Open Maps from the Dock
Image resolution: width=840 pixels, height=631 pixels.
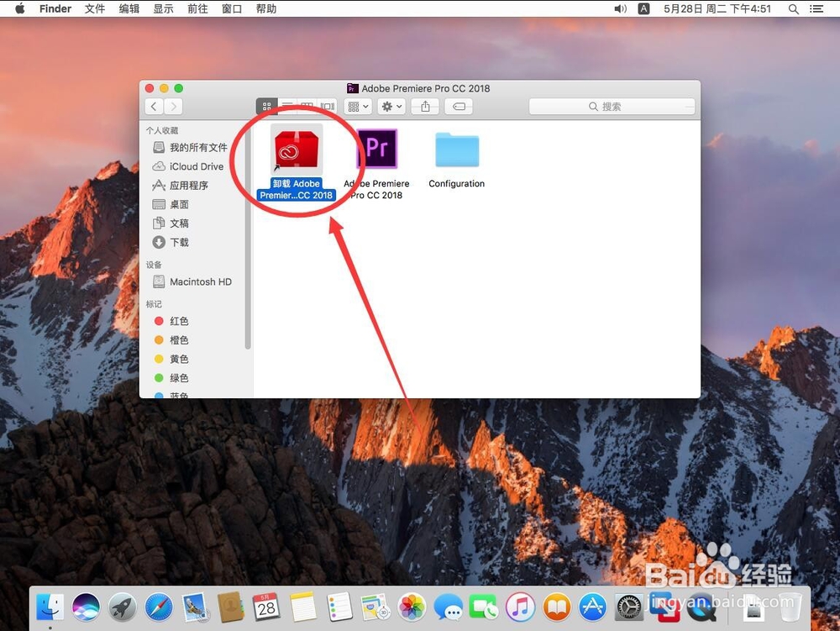(375, 607)
